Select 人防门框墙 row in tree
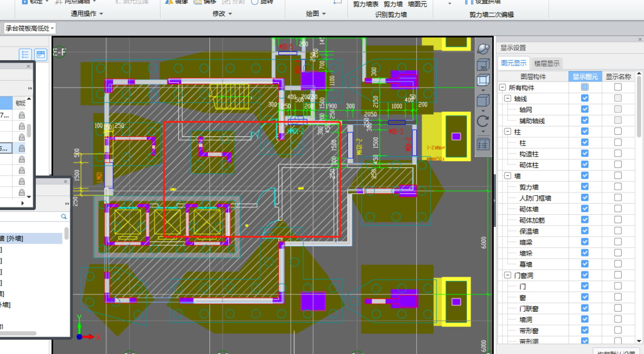Screen dimensions: 644x354 [x=535, y=198]
